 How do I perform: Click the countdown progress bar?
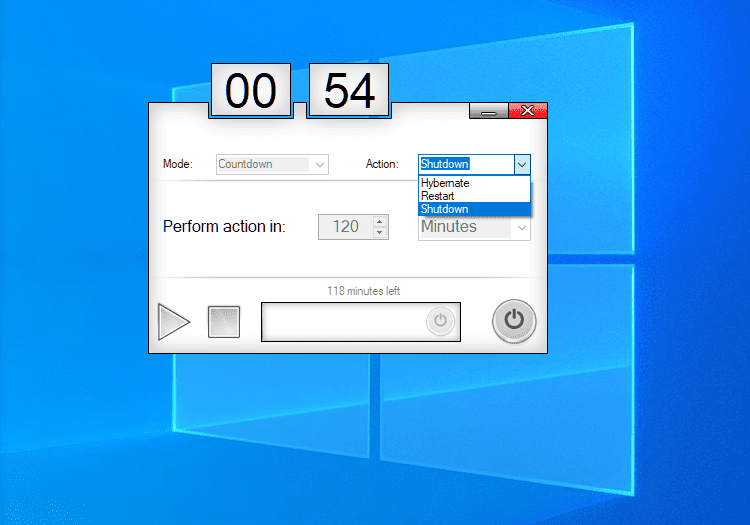(361, 322)
